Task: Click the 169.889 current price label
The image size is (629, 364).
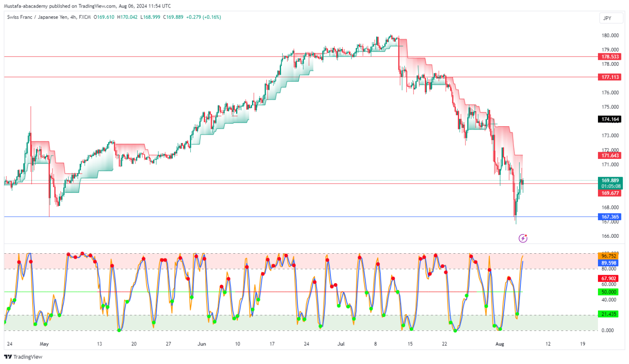Action: tap(610, 181)
